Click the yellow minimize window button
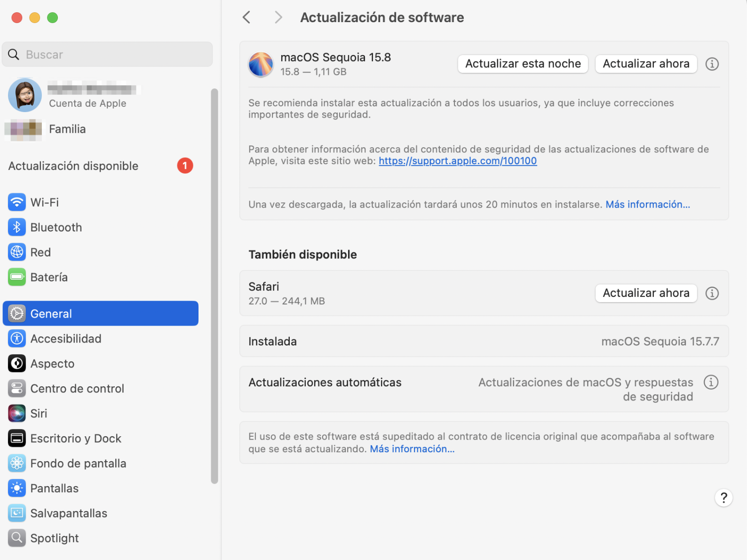747x560 pixels. (35, 17)
